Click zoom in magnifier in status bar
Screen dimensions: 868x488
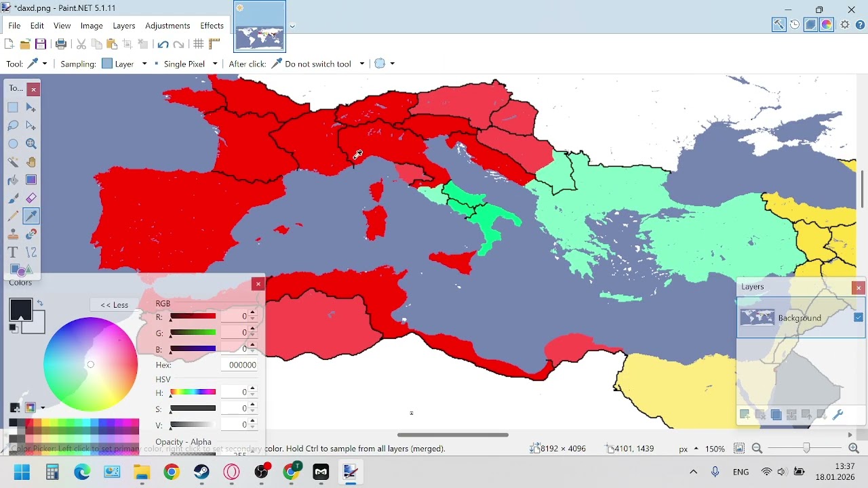click(854, 449)
